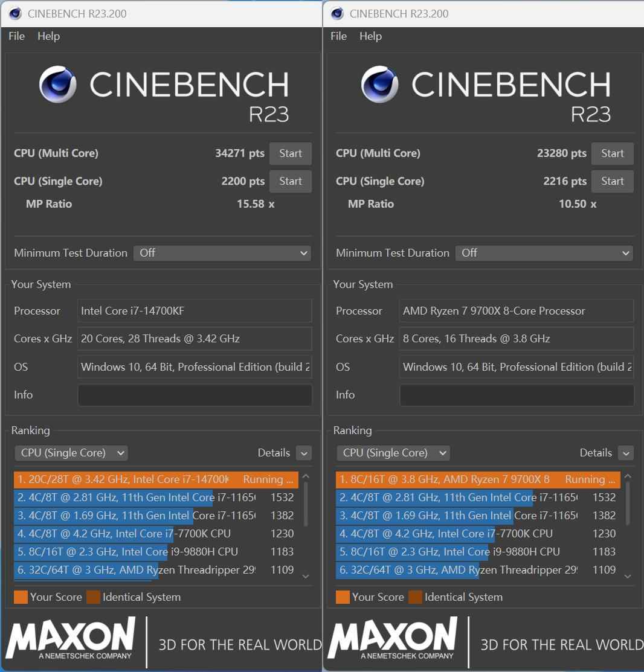Click scroll down arrow in left ranking list
Screen dimensions: 644x672
306,577
